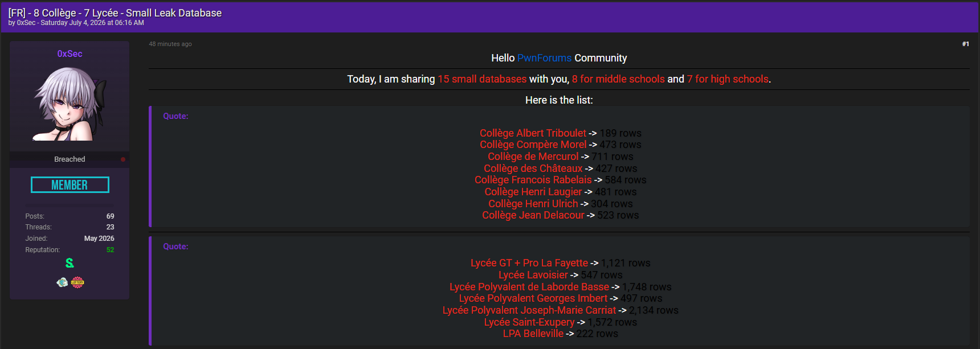Click the first Quote label
This screenshot has height=349, width=980.
175,116
